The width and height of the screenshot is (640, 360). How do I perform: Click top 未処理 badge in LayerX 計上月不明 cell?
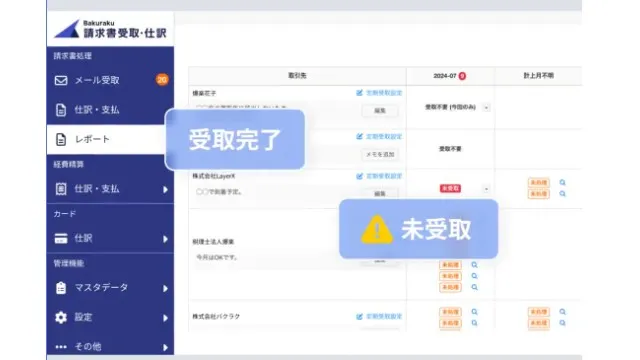(x=538, y=182)
